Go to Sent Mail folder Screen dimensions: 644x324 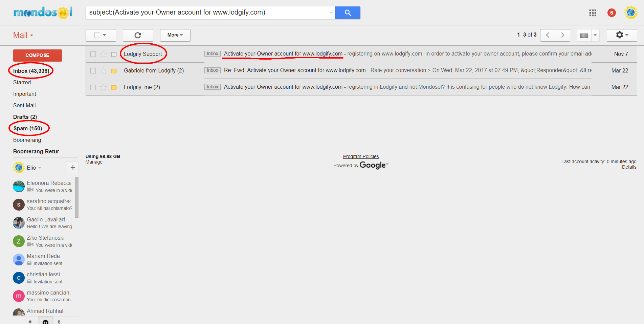(x=24, y=106)
